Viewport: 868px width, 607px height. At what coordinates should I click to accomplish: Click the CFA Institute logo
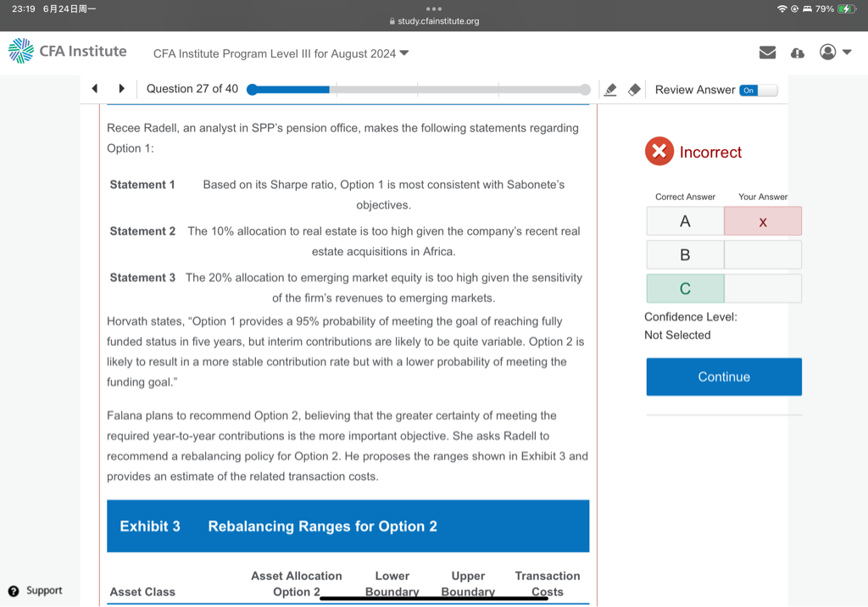click(x=68, y=52)
